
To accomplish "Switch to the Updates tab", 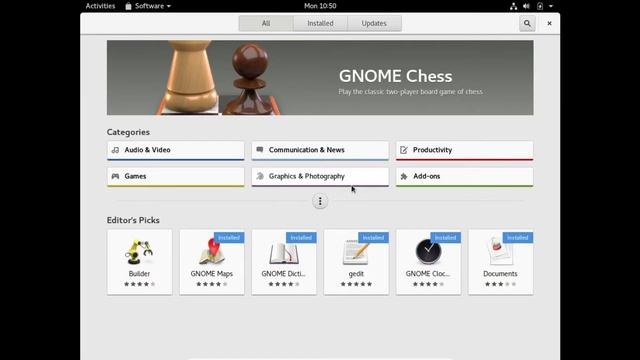I will (x=374, y=23).
